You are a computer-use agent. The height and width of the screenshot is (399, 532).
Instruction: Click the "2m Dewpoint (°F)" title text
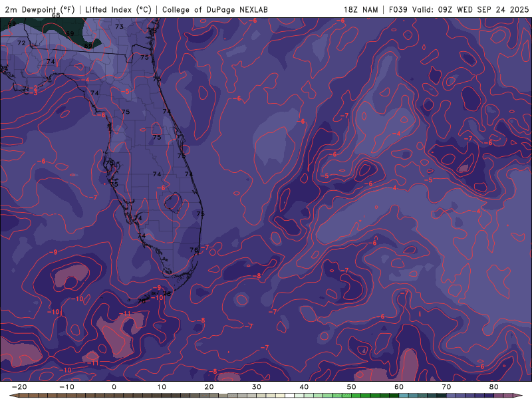pyautogui.click(x=39, y=9)
